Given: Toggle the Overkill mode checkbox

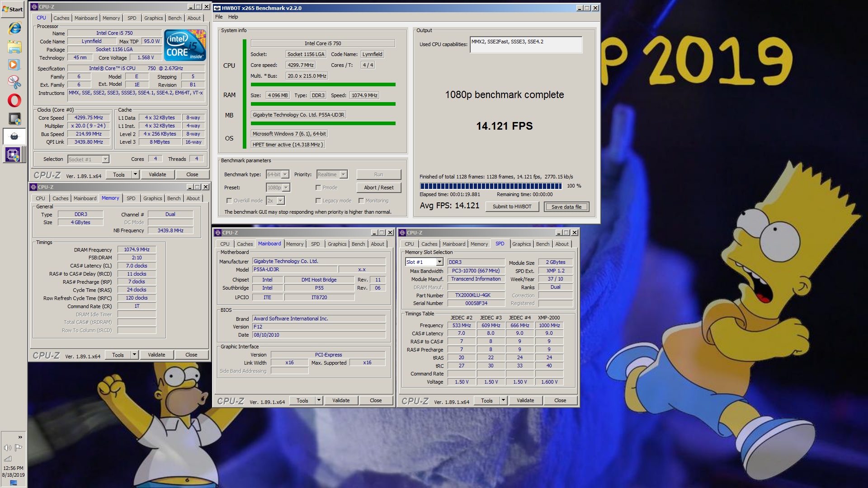Looking at the screenshot, I should point(229,201).
